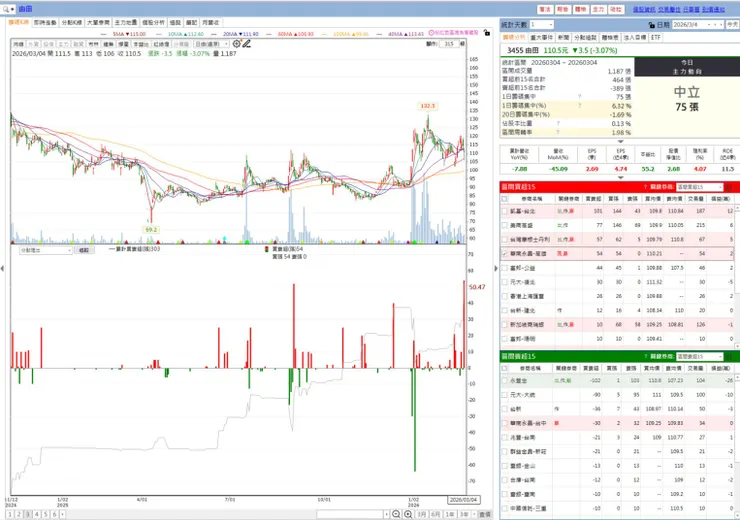Switch to the ETF tab in the right panel
Image resolution: width=740 pixels, height=520 pixels.
point(656,37)
